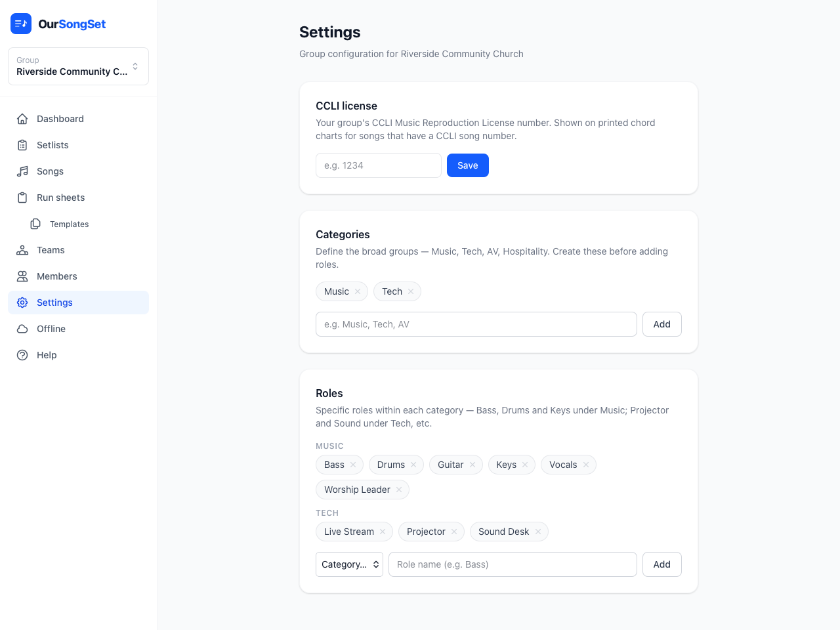Viewport: 840px width, 630px height.
Task: Open Songs in sidebar
Action: [78, 171]
